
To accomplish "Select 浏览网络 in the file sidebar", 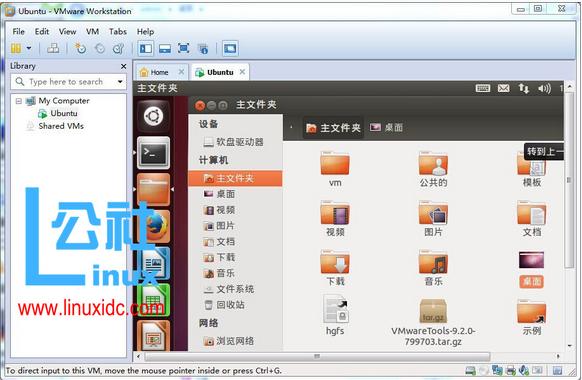I will pyautogui.click(x=229, y=341).
